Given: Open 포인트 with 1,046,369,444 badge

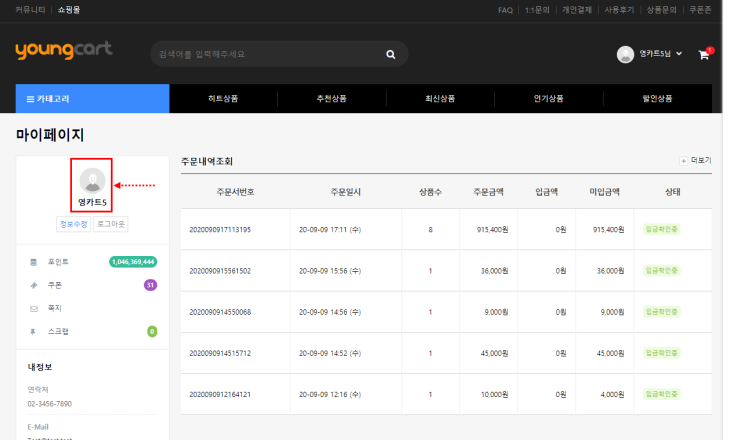Looking at the screenshot, I should click(92, 262).
